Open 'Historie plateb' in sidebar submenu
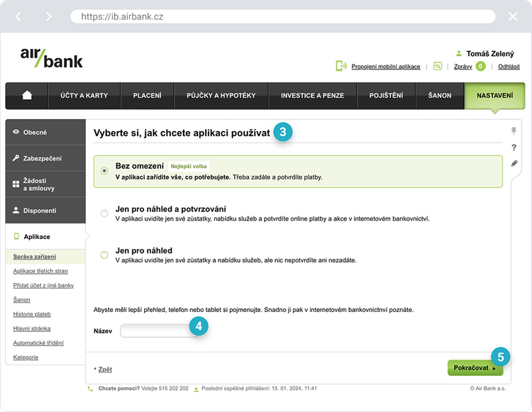This screenshot has height=412, width=532. point(32,314)
